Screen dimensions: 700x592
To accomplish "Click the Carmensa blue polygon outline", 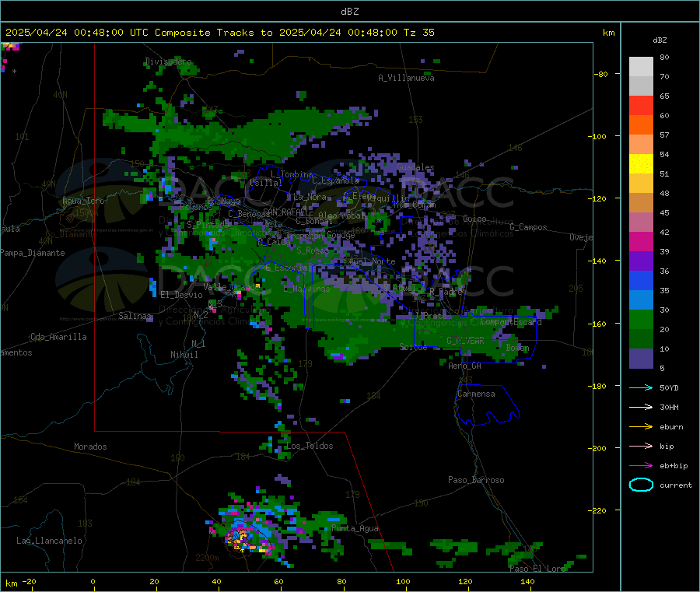I will pyautogui.click(x=487, y=405).
